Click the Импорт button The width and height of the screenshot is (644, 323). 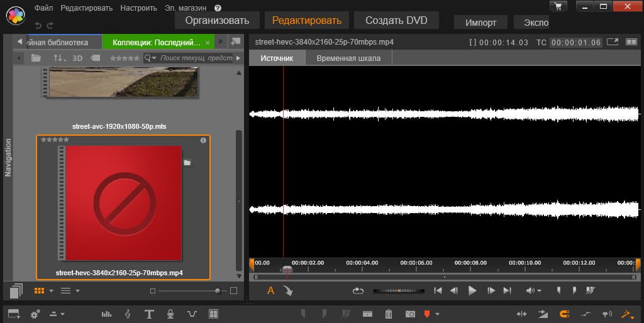(x=481, y=22)
